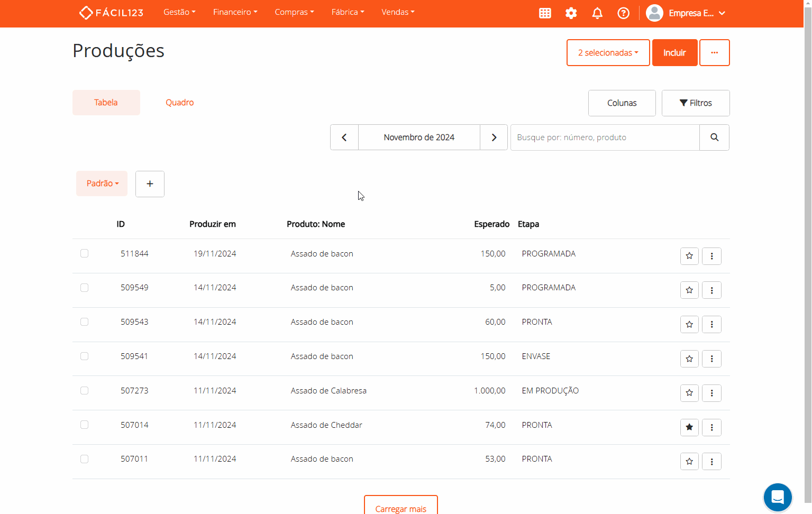Select checkbox for production 509549

click(85, 288)
